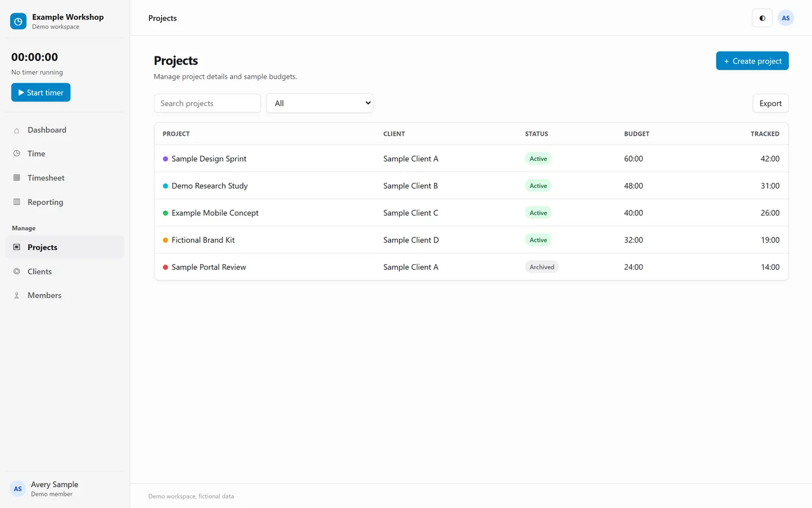Click the 14:00 tracked value
Screen dimensions: 812x508
(x=770, y=267)
